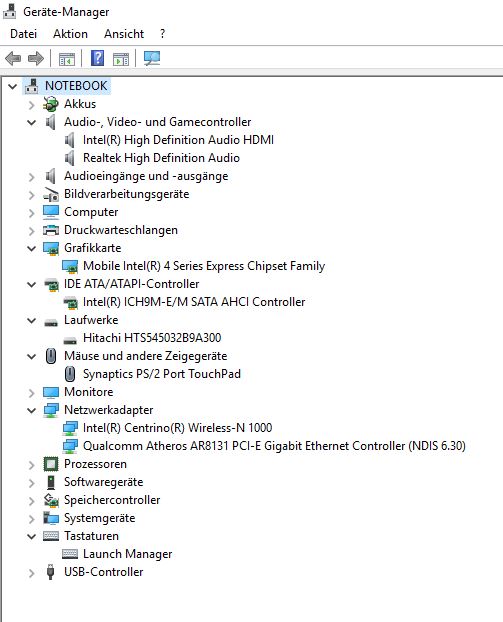Click the Forward arrow toolbar icon
The height and width of the screenshot is (622, 503).
[x=36, y=59]
